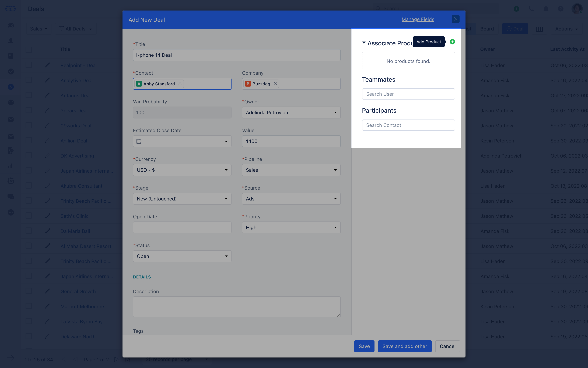The height and width of the screenshot is (368, 588).
Task: Expand the sidebar with the arrow icon
Action: click(x=10, y=358)
